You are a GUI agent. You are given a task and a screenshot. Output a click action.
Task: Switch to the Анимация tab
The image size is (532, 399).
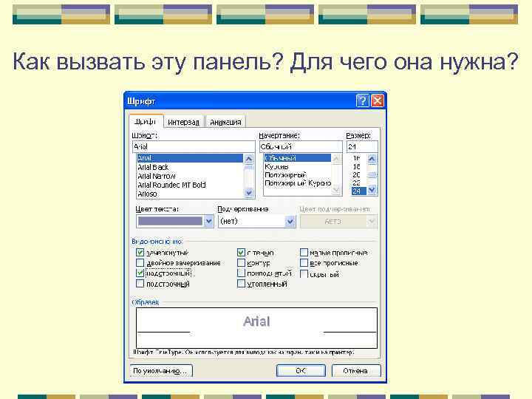[x=225, y=122]
